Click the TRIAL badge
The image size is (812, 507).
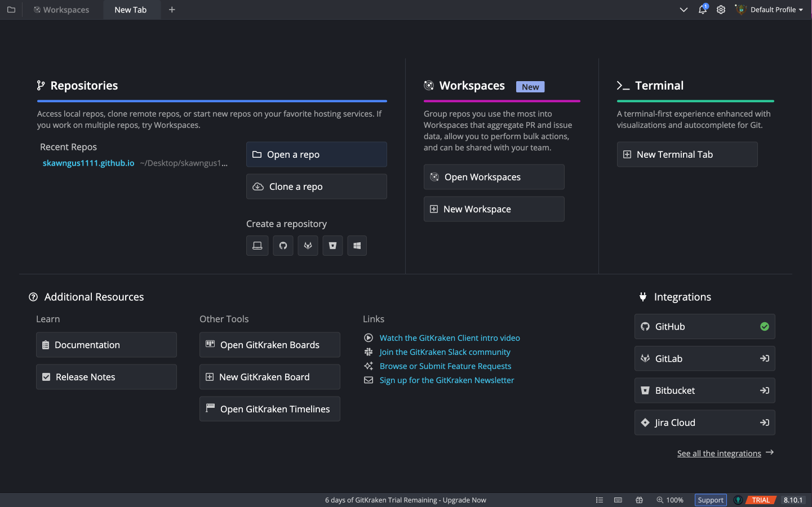coord(761,500)
